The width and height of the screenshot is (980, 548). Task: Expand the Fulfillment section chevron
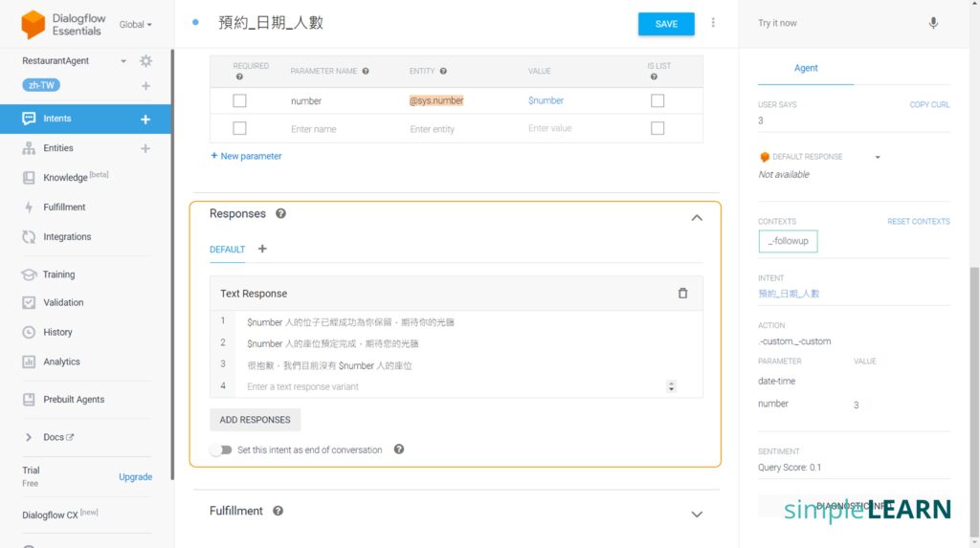click(697, 515)
